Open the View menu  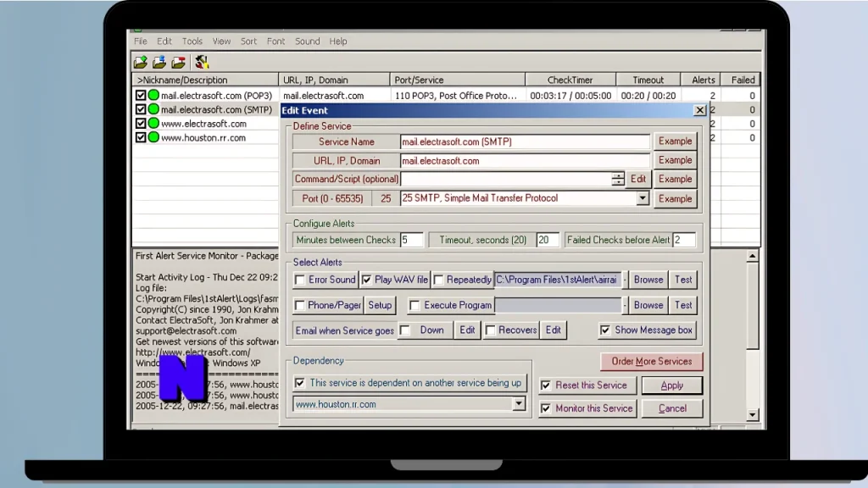[221, 41]
